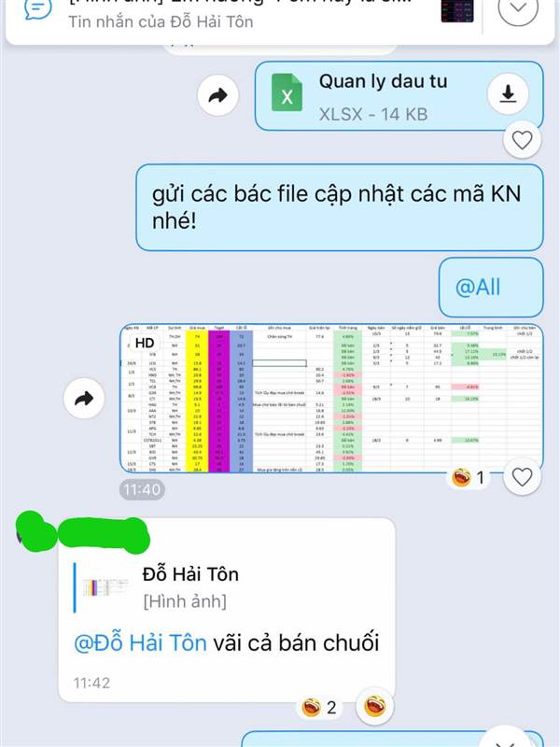
Task: Tap the @All mention
Action: click(478, 288)
